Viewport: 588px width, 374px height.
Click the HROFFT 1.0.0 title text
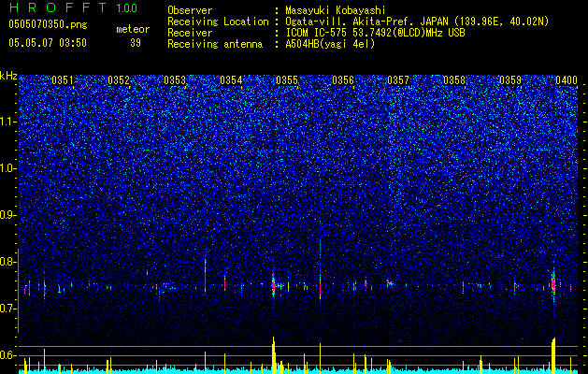73,7
